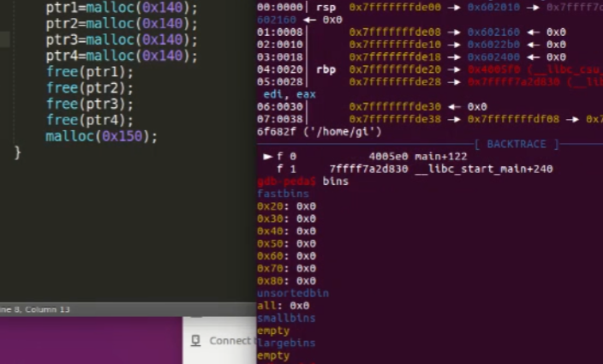This screenshot has height=364, width=603.
Task: Click the free(ptr4) statement
Action: pyautogui.click(x=90, y=120)
